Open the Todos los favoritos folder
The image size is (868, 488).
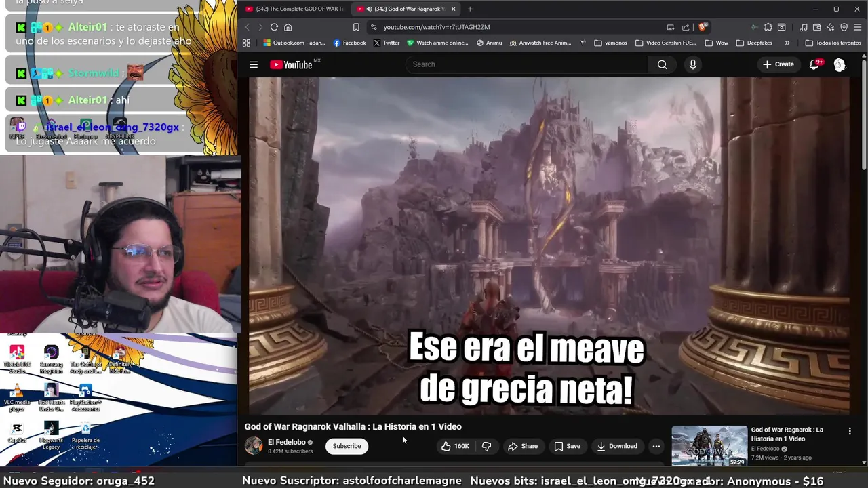(x=833, y=43)
